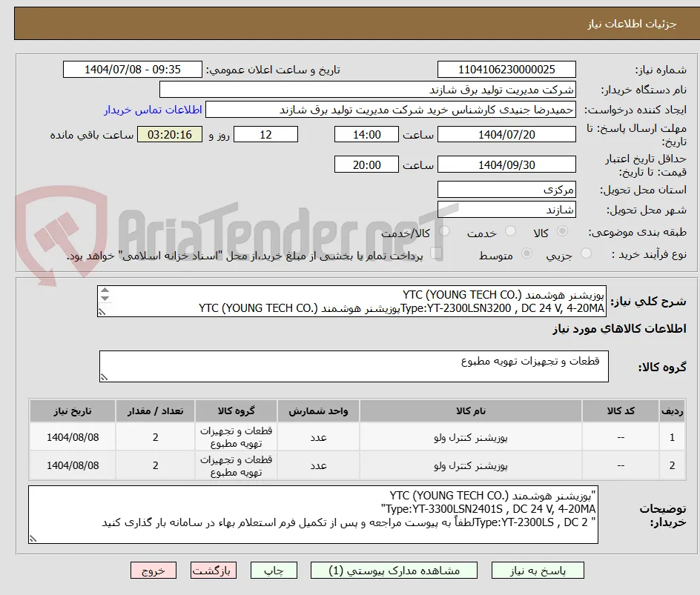
Task: Click the جزئیات اطلاعات نیاز header title
Action: pyautogui.click(x=632, y=24)
